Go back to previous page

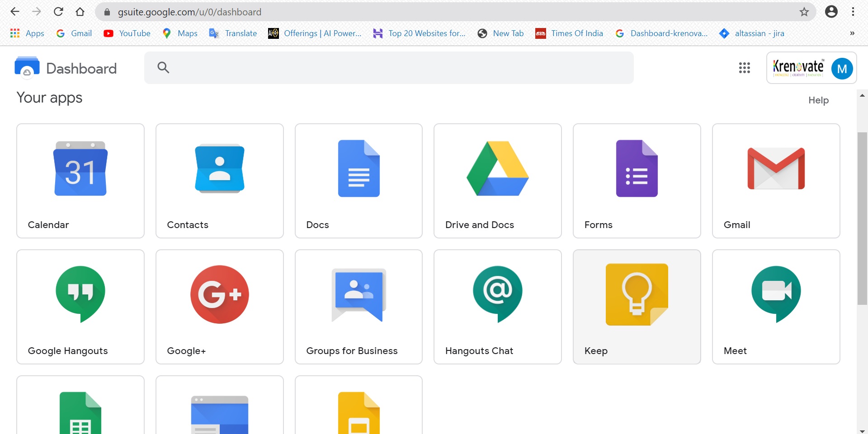tap(15, 12)
